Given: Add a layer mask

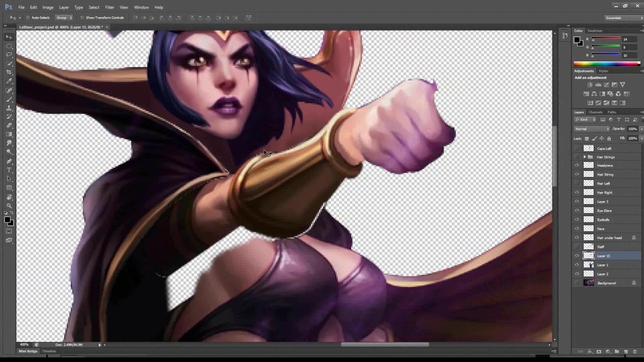Looking at the screenshot, I should click(599, 351).
